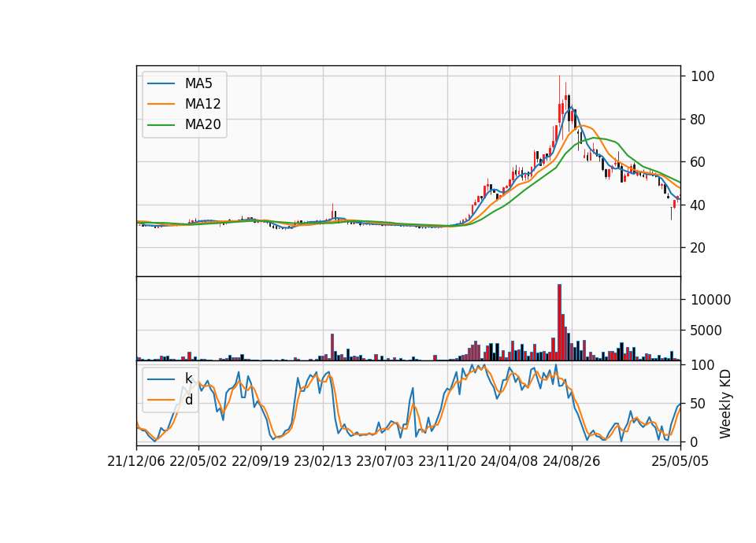Click the k legend label in KD panel

point(188,379)
